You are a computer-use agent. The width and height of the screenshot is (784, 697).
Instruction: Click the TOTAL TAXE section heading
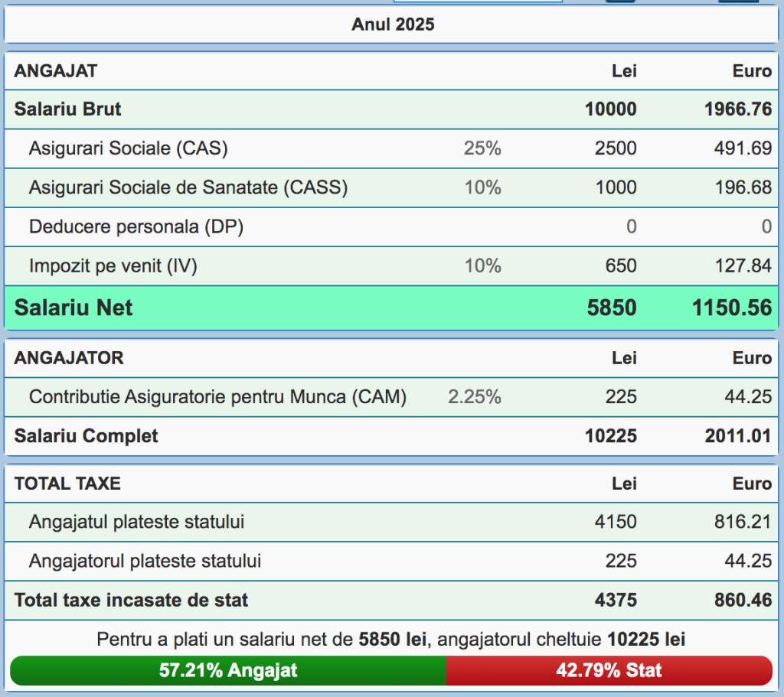pyautogui.click(x=67, y=484)
